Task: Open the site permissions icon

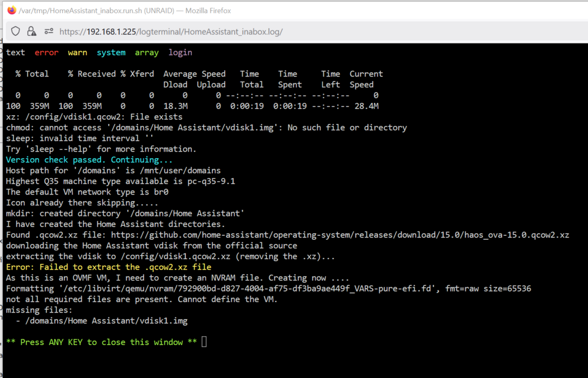Action: pyautogui.click(x=49, y=31)
